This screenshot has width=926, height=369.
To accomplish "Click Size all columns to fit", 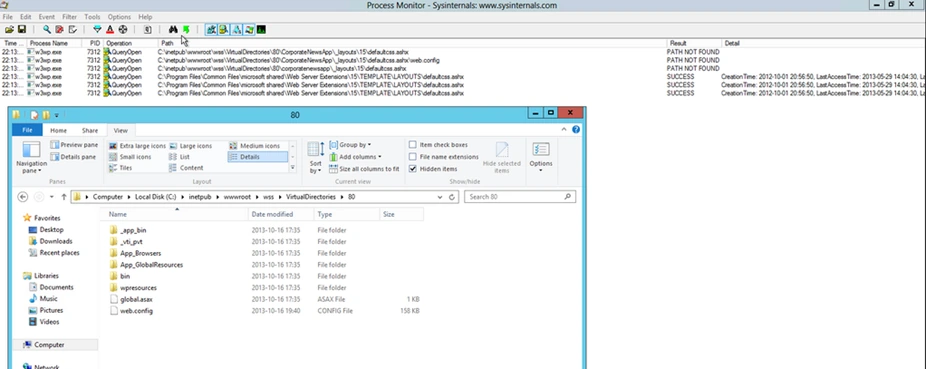I will click(364, 169).
